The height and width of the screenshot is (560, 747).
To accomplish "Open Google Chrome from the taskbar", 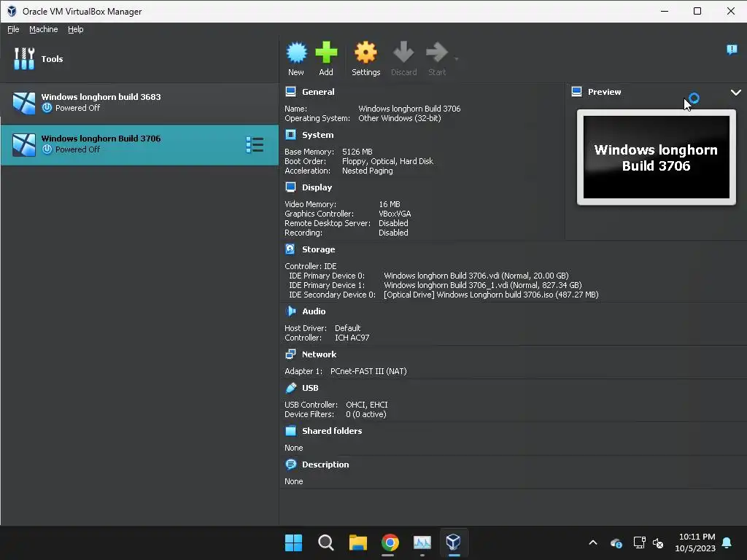I will pyautogui.click(x=390, y=542).
